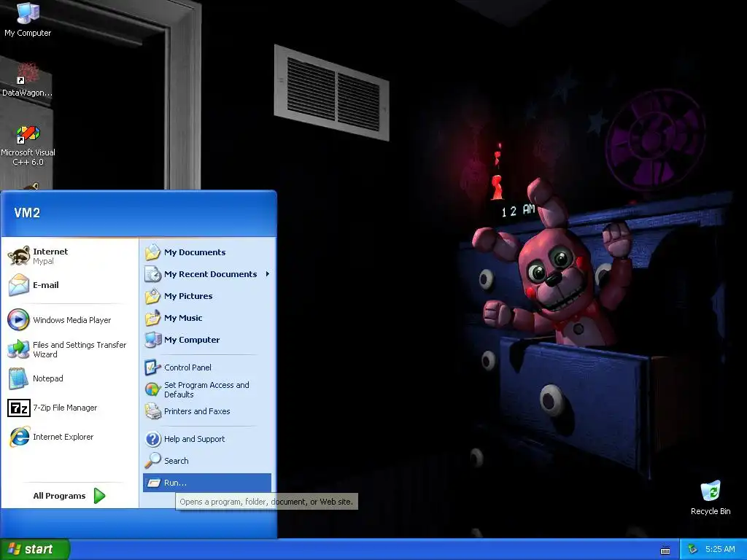Click the All Programs label
Viewport: 747px width, 560px height.
59,496
